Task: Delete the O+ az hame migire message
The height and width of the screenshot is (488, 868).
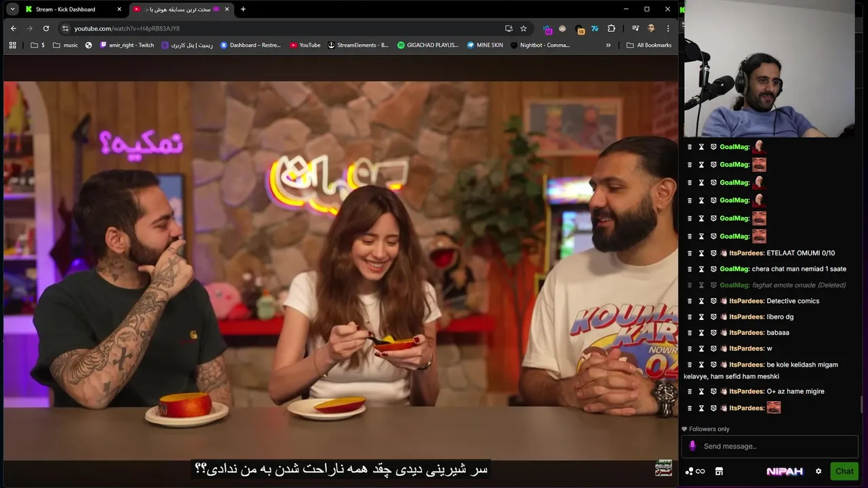Action: click(690, 391)
